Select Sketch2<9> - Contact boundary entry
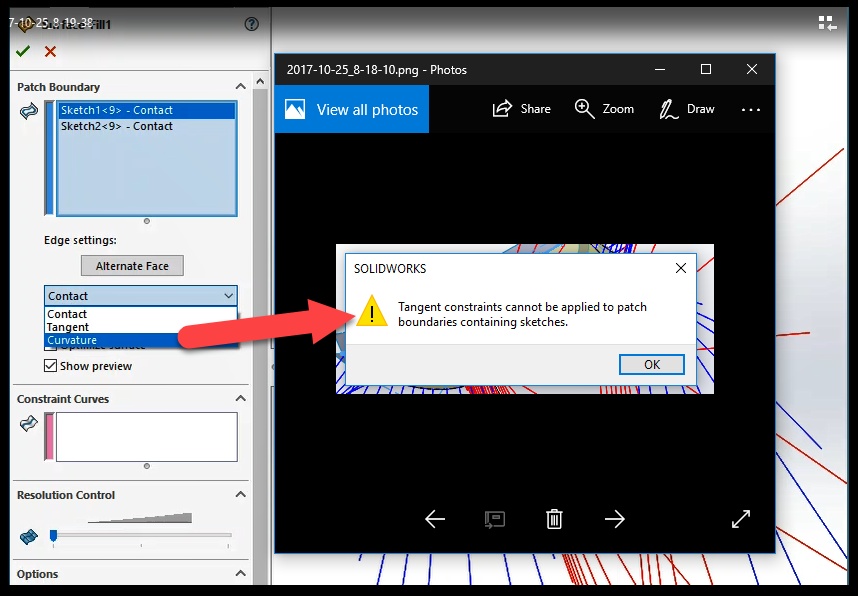 click(147, 126)
